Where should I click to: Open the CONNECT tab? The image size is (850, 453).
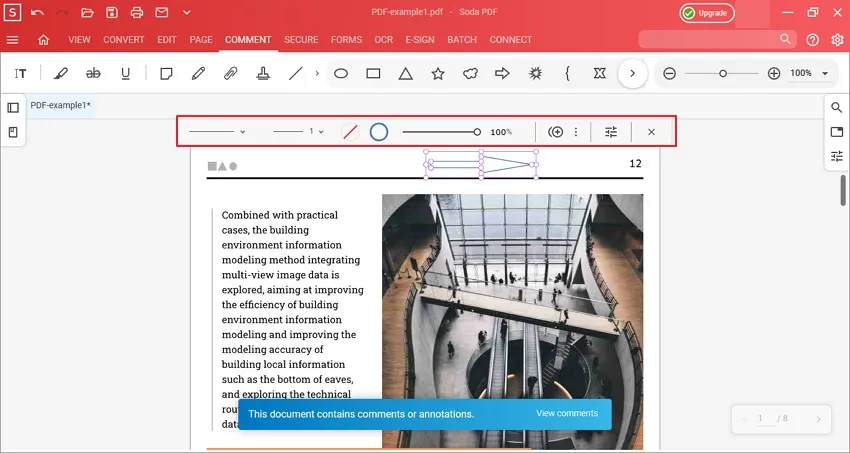click(x=511, y=40)
